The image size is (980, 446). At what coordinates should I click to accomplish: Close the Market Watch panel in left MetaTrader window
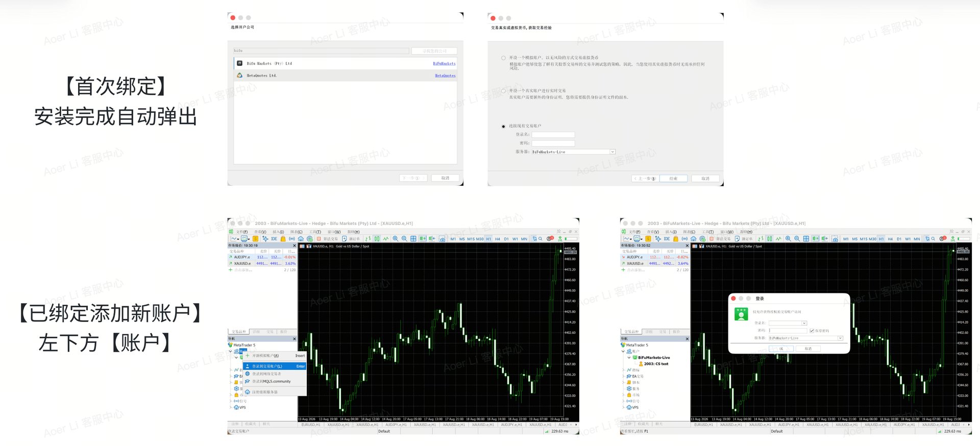coord(294,245)
